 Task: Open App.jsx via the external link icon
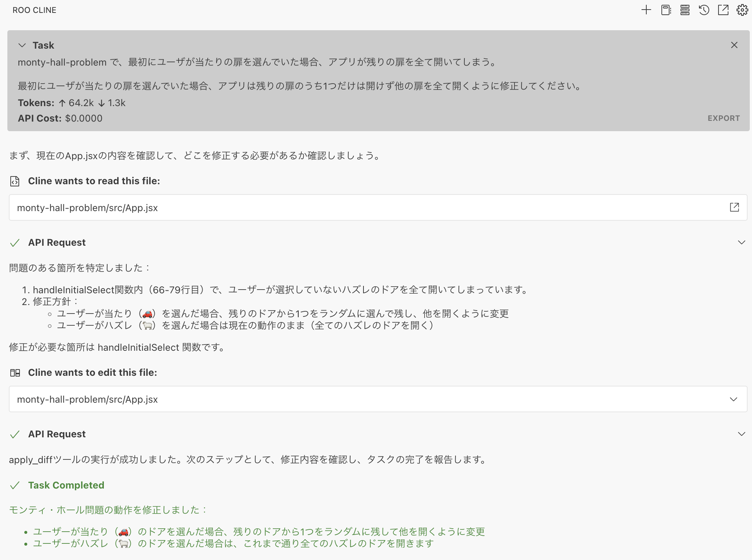pos(735,207)
